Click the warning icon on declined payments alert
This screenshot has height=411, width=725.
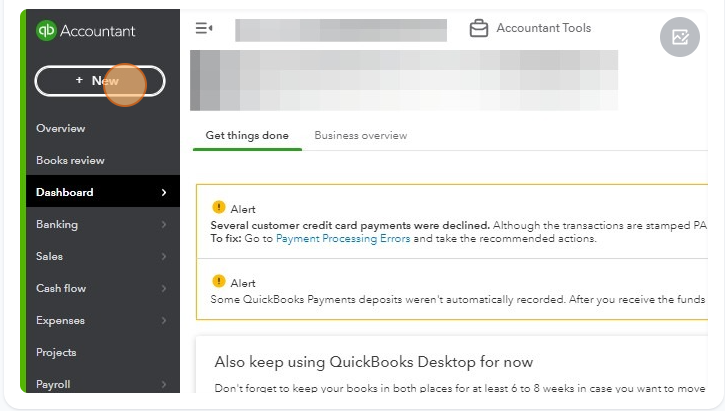pyautogui.click(x=219, y=208)
